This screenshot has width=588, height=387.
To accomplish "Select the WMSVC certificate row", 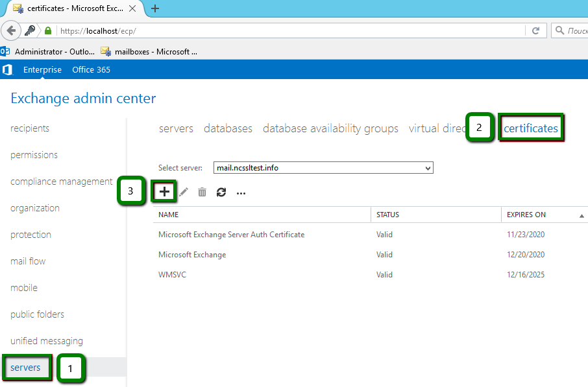I will click(x=371, y=275).
